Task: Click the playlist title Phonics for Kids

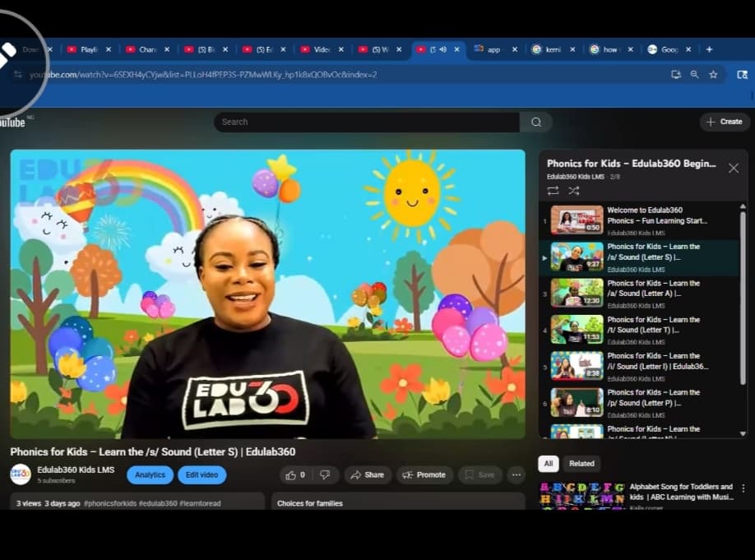Action: click(x=632, y=164)
